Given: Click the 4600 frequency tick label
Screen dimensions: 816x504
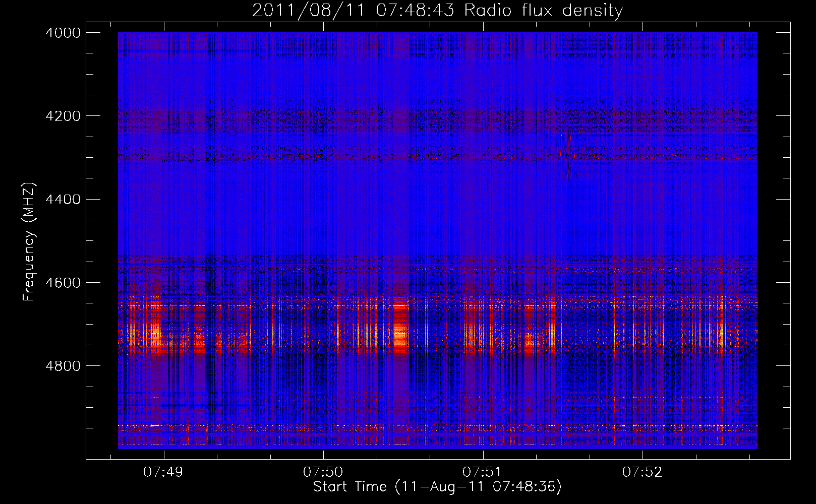Looking at the screenshot, I should click(63, 283).
